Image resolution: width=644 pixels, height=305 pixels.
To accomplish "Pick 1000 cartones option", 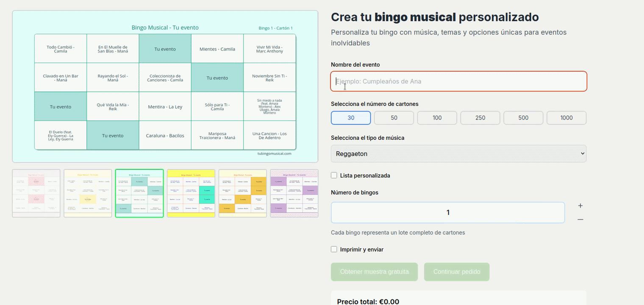I will [x=566, y=118].
